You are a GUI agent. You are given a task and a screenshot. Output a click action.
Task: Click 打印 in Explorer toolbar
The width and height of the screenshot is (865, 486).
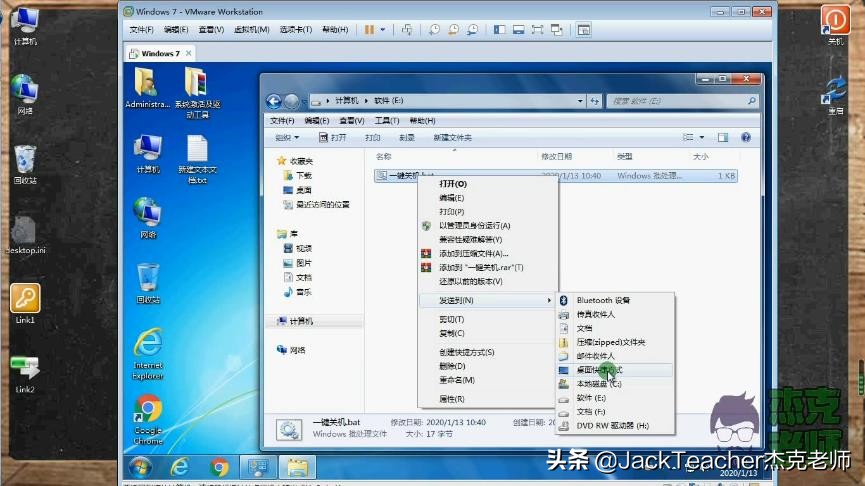pyautogui.click(x=372, y=138)
